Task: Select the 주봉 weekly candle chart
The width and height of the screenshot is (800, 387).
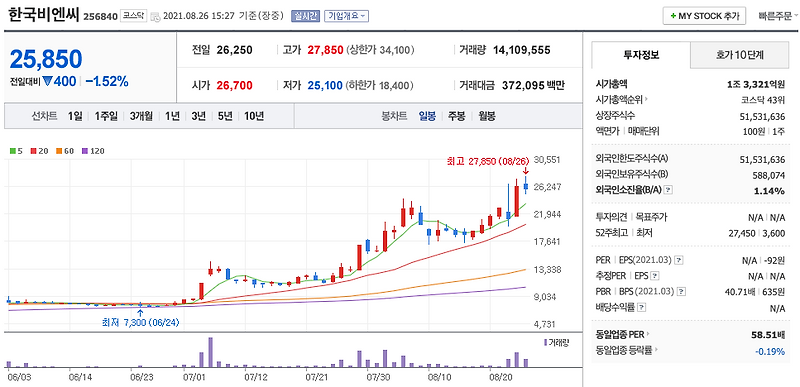Action: (457, 116)
